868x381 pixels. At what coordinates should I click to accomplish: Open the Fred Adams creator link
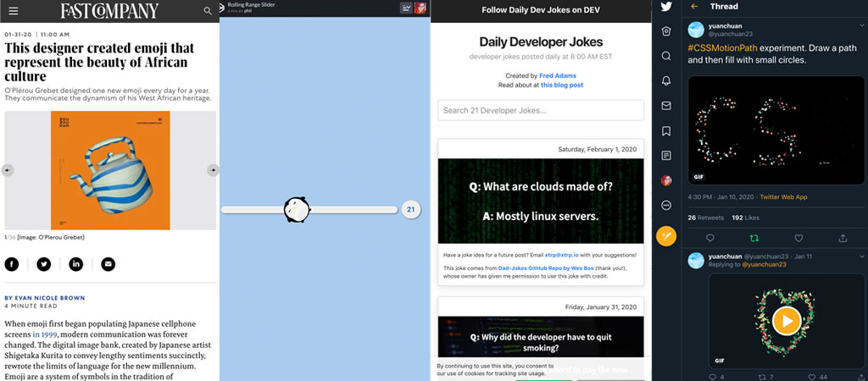coord(557,75)
